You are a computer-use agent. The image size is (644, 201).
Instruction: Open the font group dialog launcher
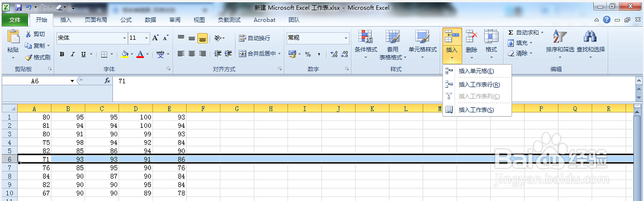tap(168, 69)
